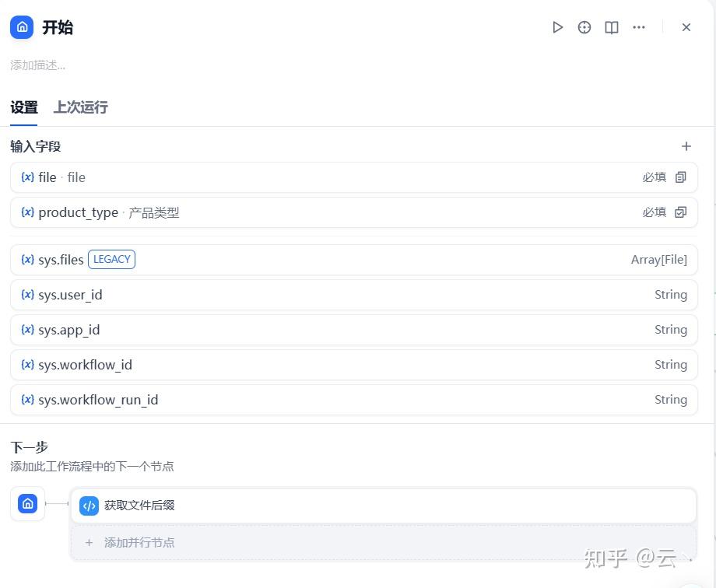The height and width of the screenshot is (588, 716).
Task: Open the three-dot more options menu
Action: coord(639,27)
